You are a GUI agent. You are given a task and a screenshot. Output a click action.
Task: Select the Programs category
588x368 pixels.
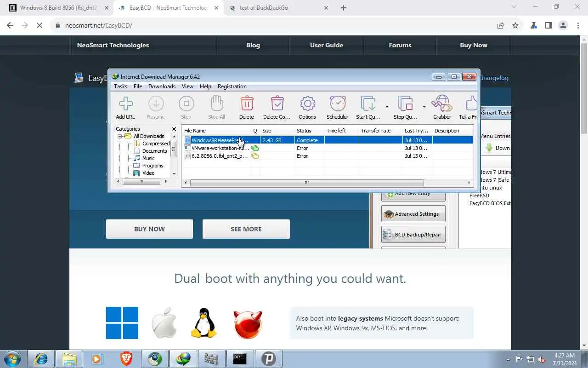coord(153,166)
